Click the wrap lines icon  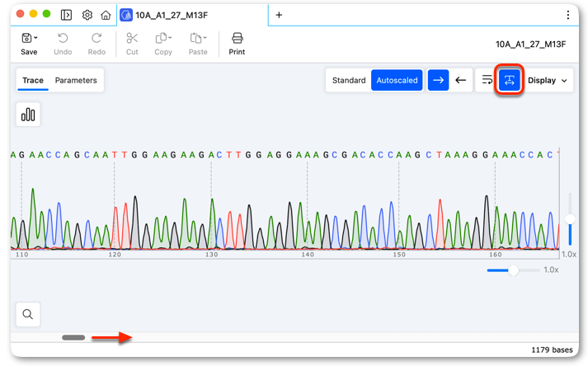click(x=487, y=80)
